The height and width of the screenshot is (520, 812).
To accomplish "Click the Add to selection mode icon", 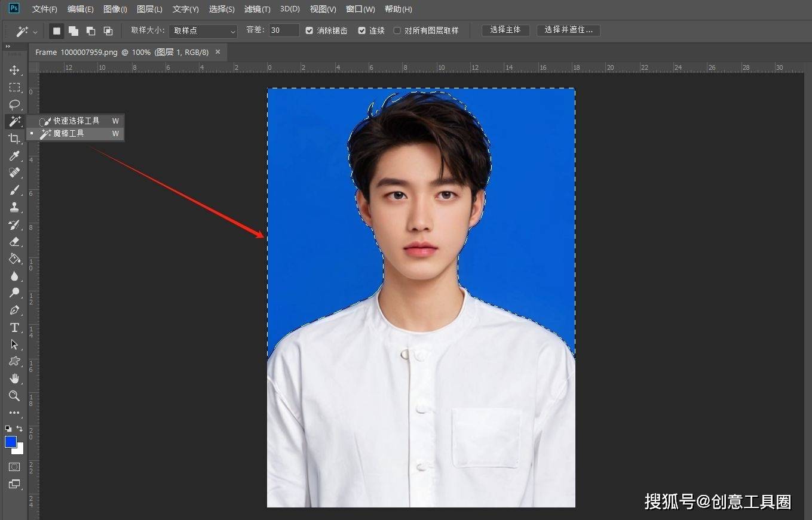I will click(73, 30).
